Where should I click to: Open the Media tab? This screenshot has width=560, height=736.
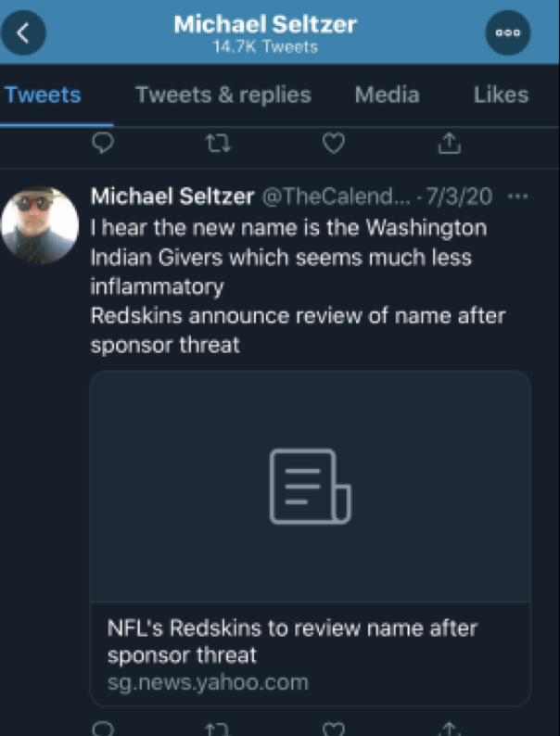[387, 95]
